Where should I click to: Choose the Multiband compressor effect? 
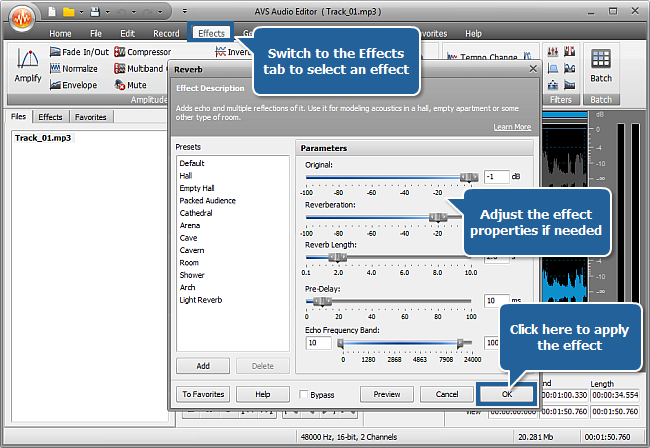tap(139, 68)
